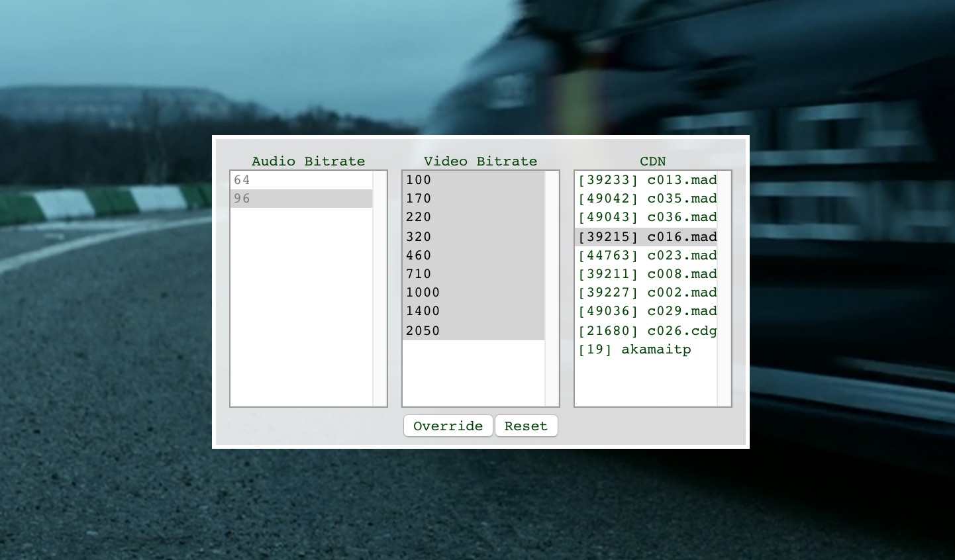Select CDN [49036] c029.mad
Screen dimensions: 955x560
coord(646,311)
